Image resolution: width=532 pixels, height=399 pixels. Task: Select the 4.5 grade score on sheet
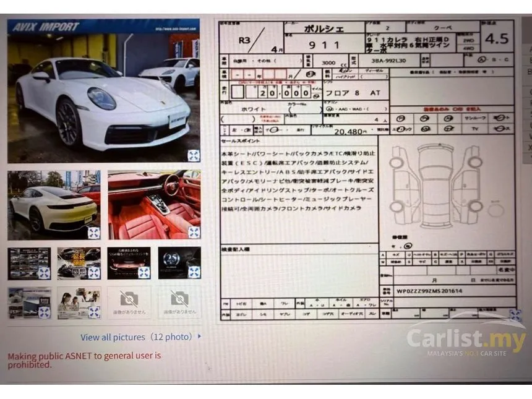pos(497,40)
